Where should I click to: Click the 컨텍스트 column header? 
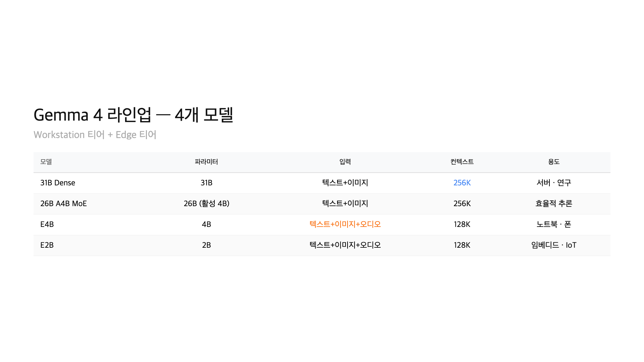[462, 162]
